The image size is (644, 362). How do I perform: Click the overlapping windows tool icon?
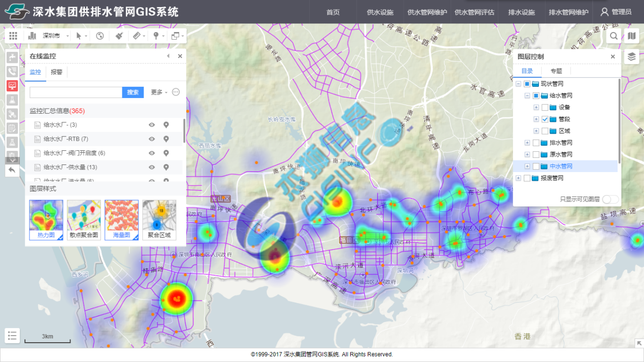(x=175, y=36)
